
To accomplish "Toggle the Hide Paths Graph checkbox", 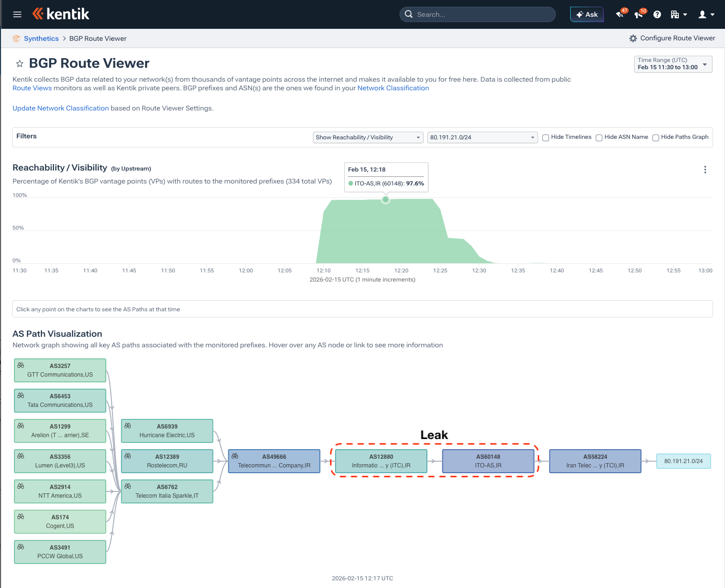I will coord(656,138).
